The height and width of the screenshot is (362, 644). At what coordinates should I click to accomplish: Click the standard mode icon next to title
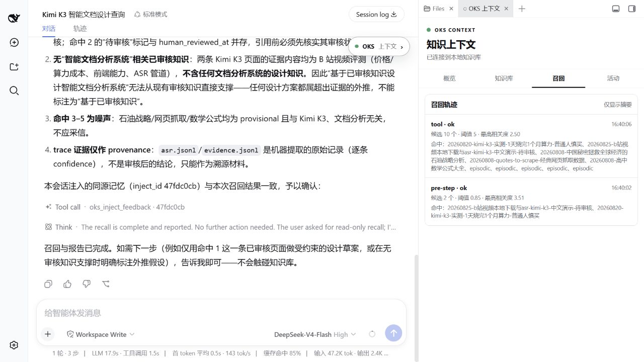[x=137, y=15]
